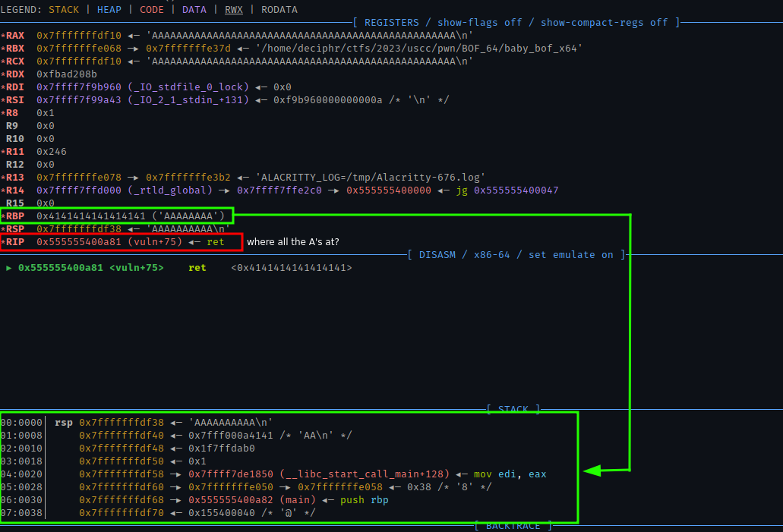Image resolution: width=783 pixels, height=532 pixels.
Task: Select RBP value 0x4141414141414141
Action: [91, 216]
